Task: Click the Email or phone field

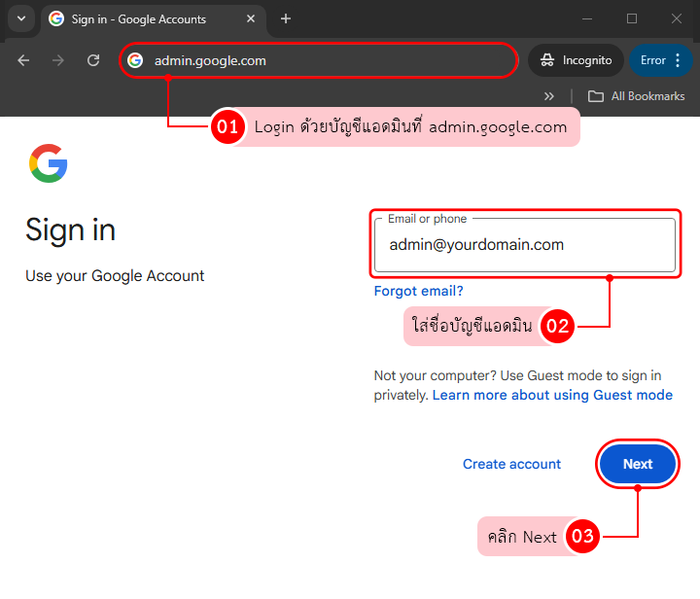Action: (524, 245)
